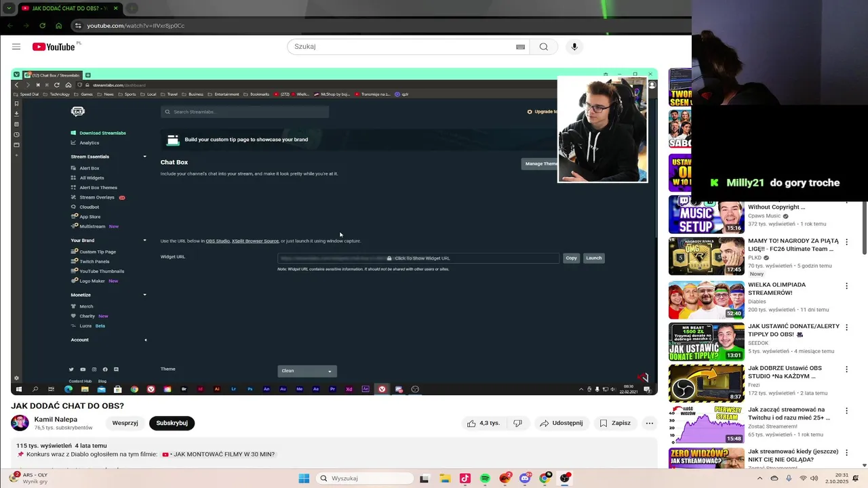Open the browser home page

coord(58,26)
